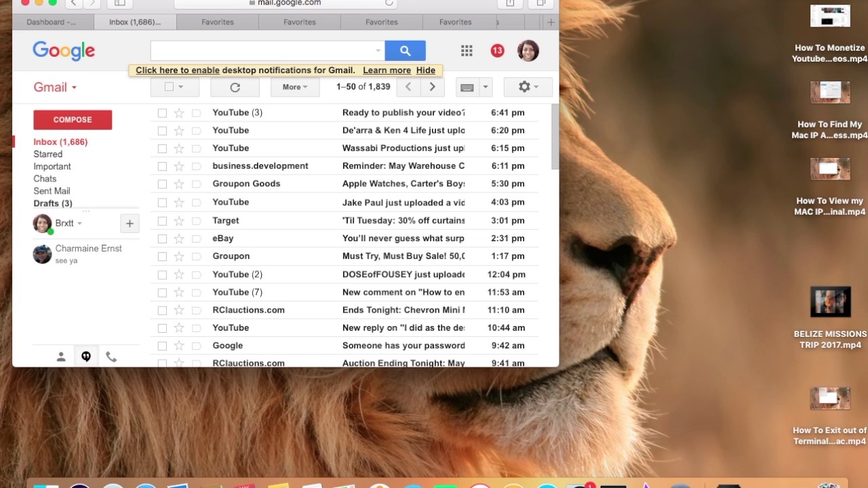Star the business.development email
The height and width of the screenshot is (488, 868).
point(179,166)
